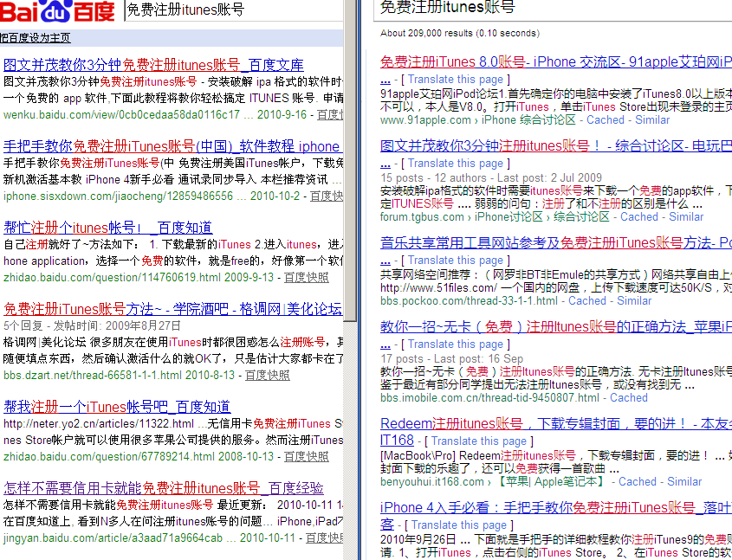Open Cached copy of forum.tgbus.com result
Screen dimensions: 732x560
pos(639,217)
